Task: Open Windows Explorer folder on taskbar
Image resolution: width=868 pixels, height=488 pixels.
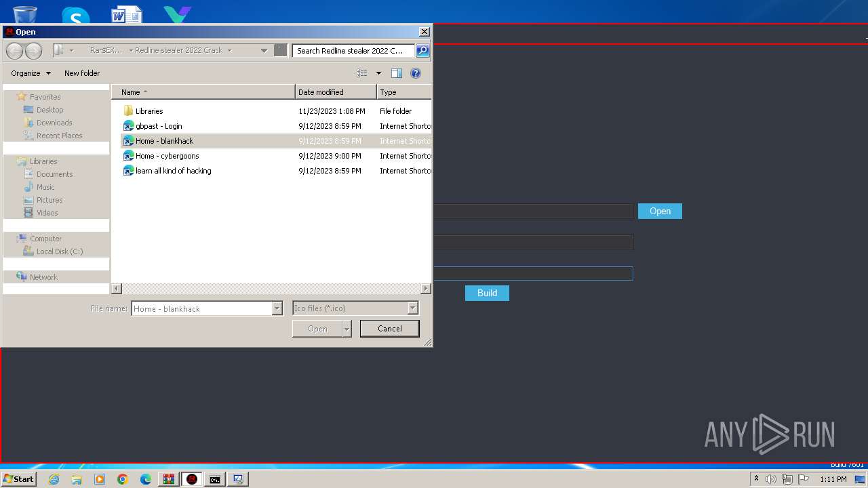Action: coord(77,479)
